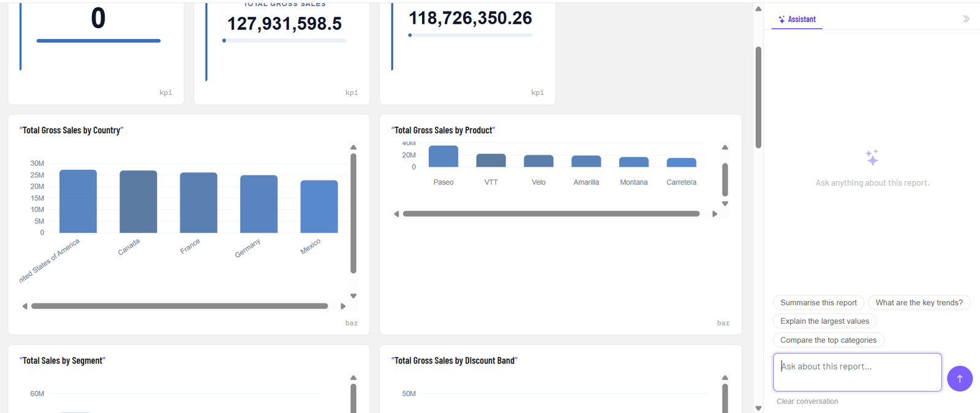
Task: Select the Paseo bar in Product chart
Action: [x=443, y=156]
